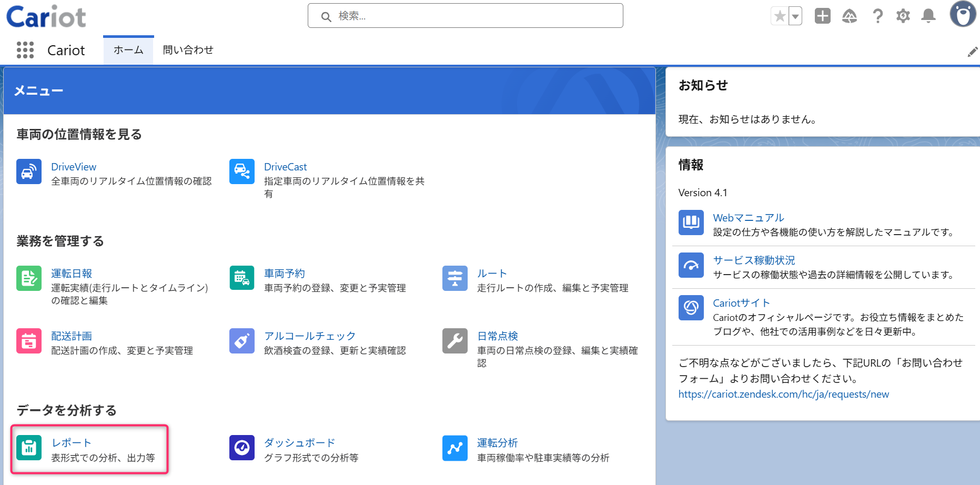The image size is (980, 485).
Task: Click the 'お知らせ' panel heading
Action: click(703, 85)
